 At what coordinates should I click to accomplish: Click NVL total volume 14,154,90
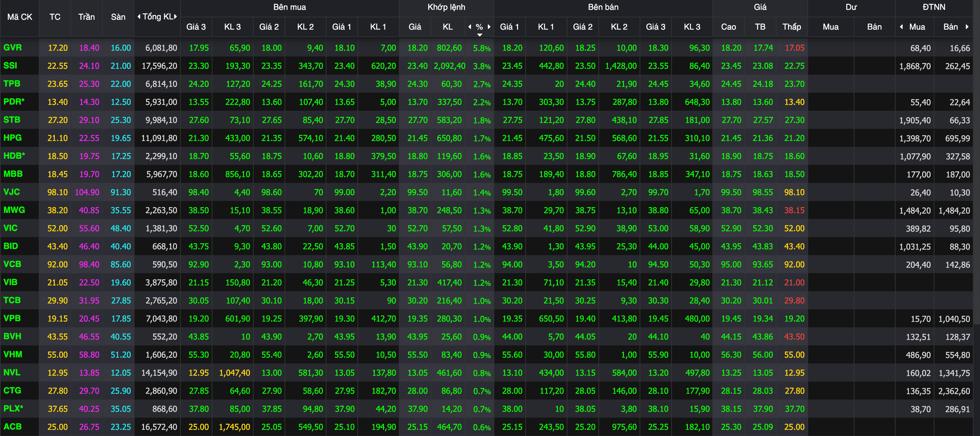coord(159,373)
